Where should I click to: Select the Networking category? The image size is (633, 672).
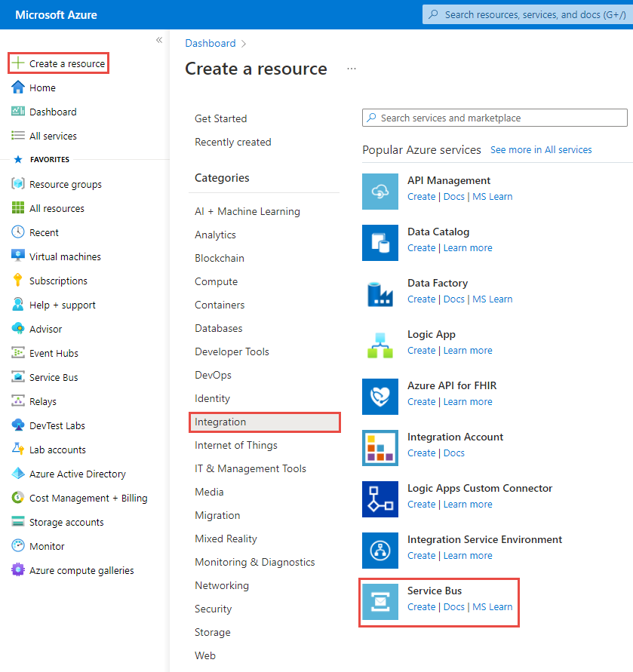[222, 585]
